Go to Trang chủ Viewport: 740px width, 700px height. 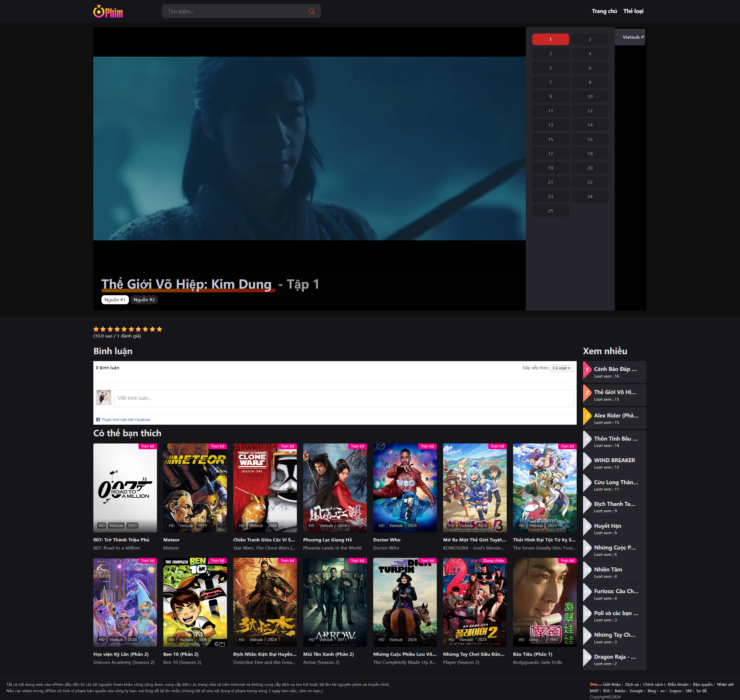tap(604, 11)
